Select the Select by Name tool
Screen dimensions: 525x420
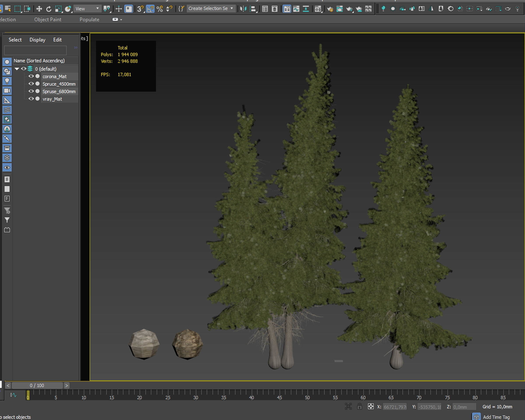[x=8, y=9]
